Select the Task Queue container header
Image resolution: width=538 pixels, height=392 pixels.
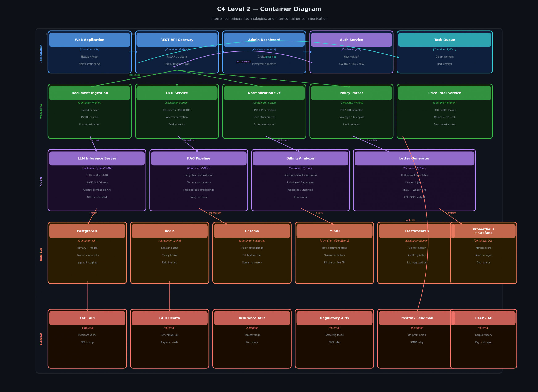(444, 40)
